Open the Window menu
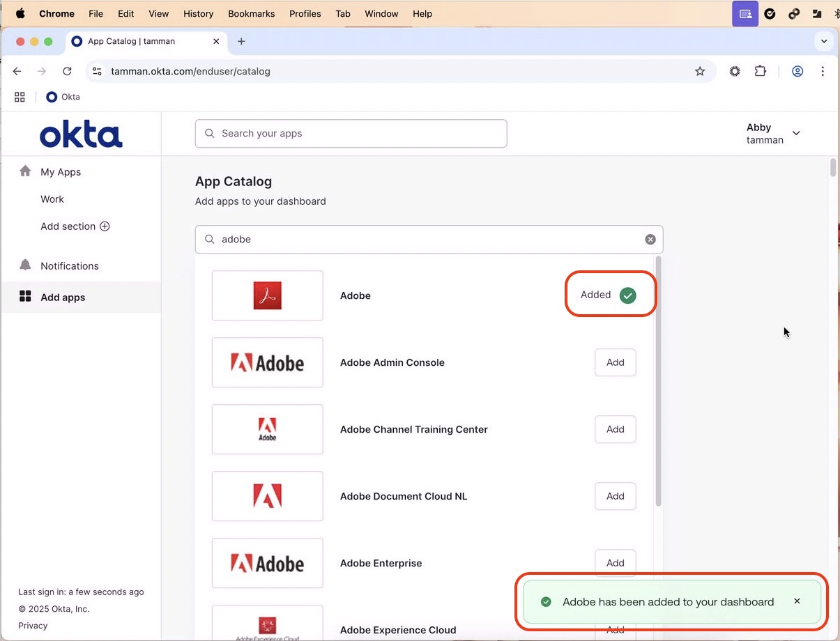The height and width of the screenshot is (641, 840). click(382, 13)
